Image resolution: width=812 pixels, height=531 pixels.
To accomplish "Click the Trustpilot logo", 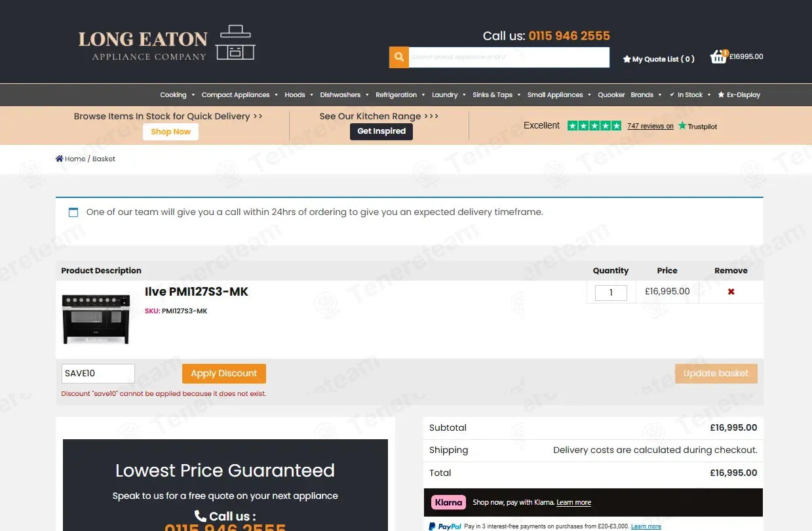I will tap(697, 126).
